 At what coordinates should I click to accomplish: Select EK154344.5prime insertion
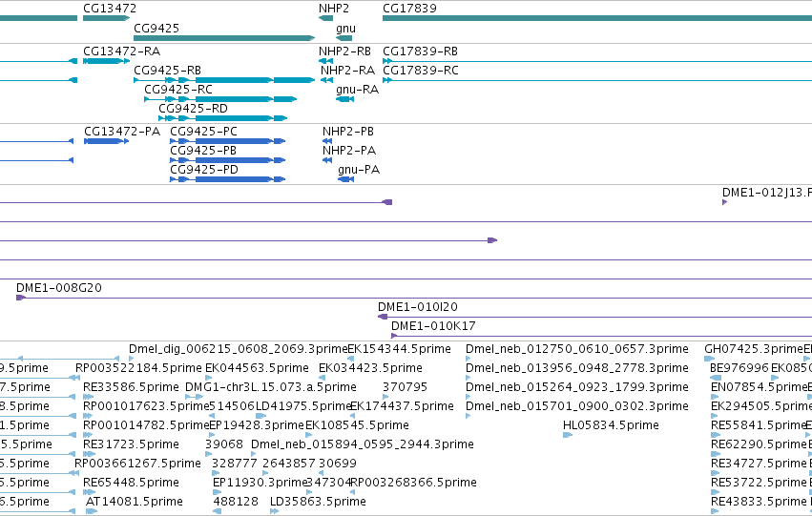click(x=350, y=358)
